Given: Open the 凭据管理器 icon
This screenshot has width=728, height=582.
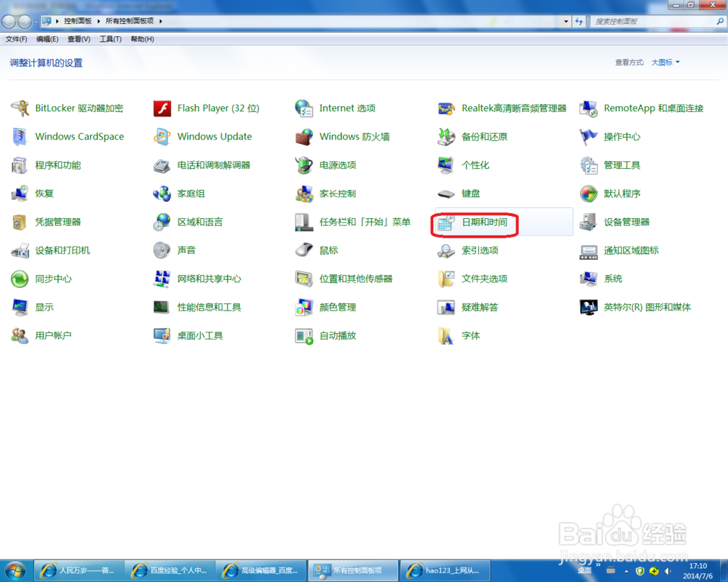Looking at the screenshot, I should [20, 222].
